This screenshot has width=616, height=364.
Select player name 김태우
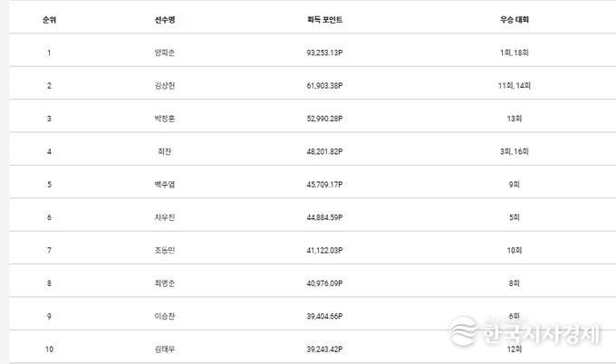point(165,347)
